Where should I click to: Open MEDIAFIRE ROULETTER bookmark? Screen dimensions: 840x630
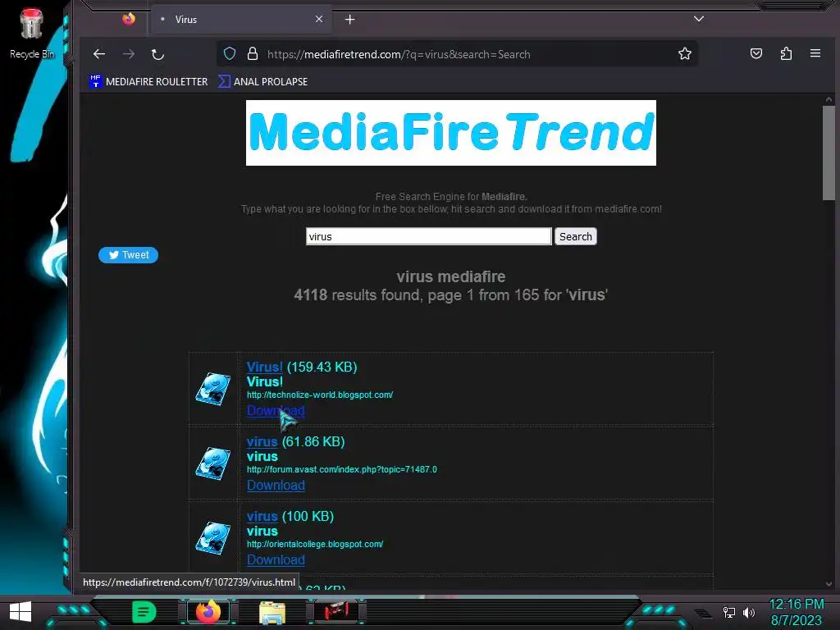(x=149, y=81)
